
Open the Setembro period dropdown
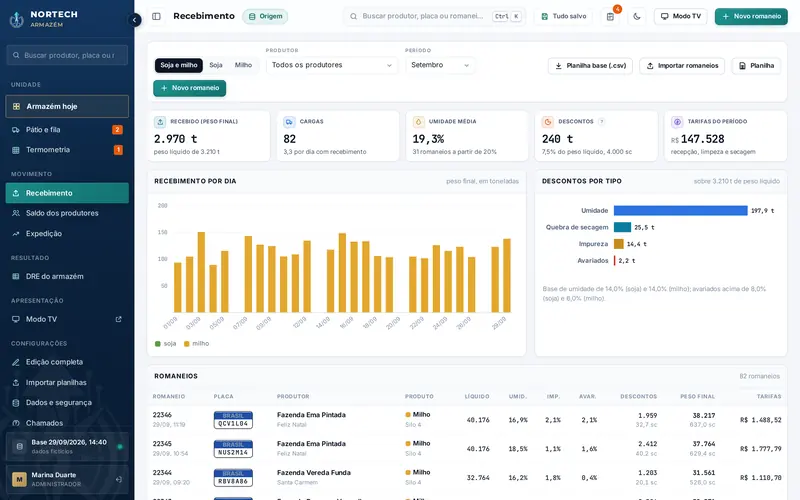tap(440, 65)
